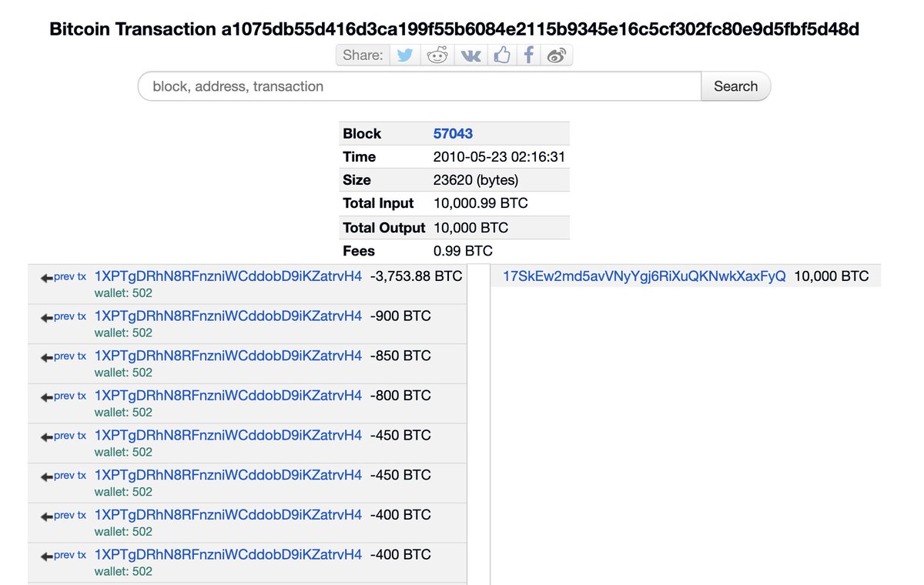
Task: Click Fees value 0.99 BTC
Action: point(463,251)
